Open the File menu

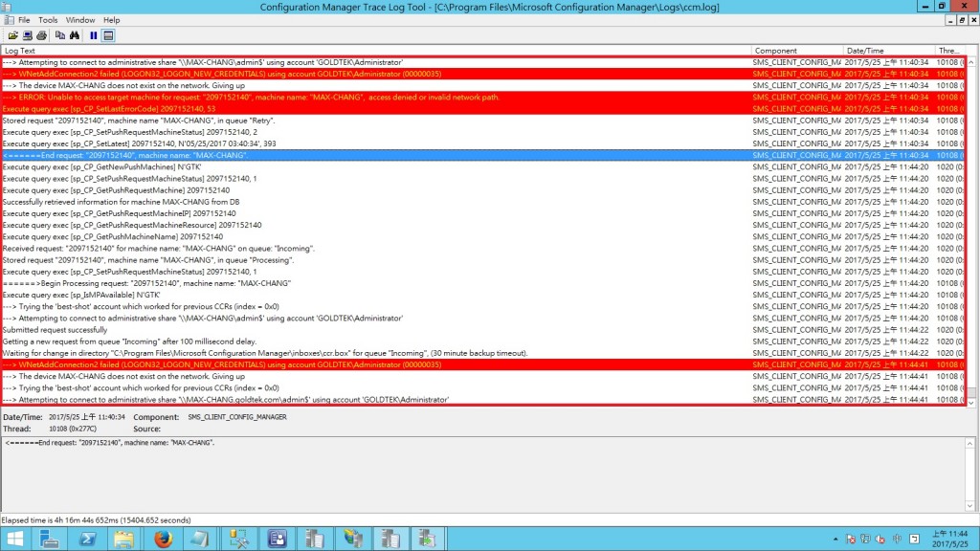[24, 20]
